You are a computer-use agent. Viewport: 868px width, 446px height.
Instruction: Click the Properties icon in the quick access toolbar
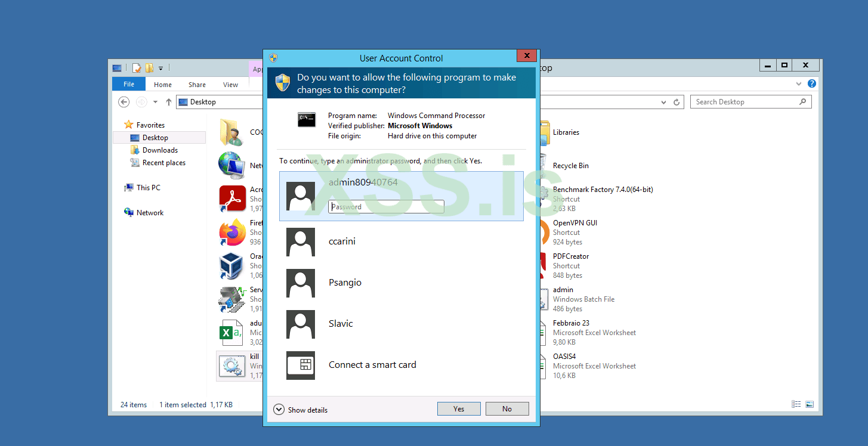pyautogui.click(x=137, y=67)
